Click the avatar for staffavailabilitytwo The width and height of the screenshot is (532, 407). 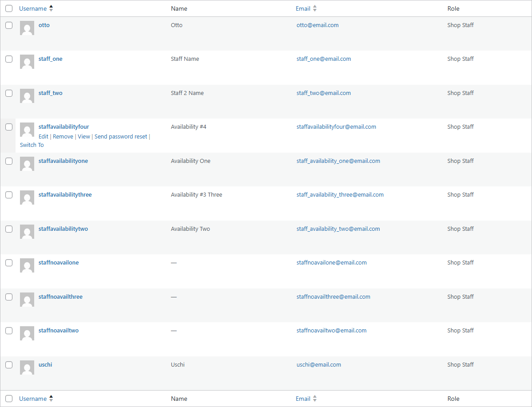[27, 232]
